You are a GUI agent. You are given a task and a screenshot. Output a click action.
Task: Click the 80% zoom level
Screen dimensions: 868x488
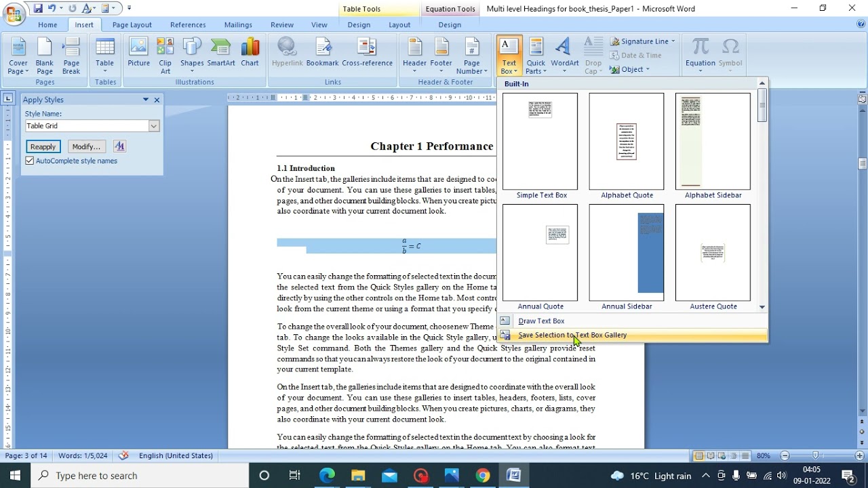[763, 455]
